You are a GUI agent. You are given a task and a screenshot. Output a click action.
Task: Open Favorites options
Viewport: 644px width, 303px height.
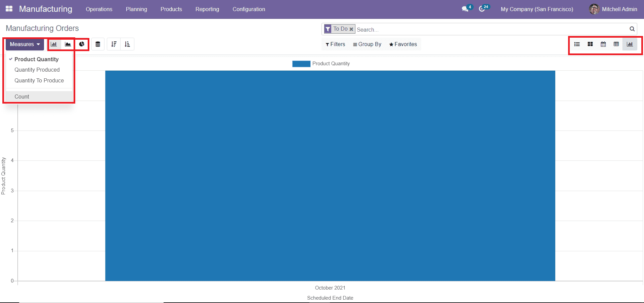402,44
